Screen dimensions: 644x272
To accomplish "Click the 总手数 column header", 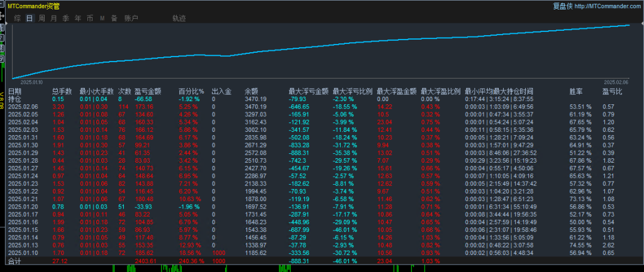I will click(62, 92).
